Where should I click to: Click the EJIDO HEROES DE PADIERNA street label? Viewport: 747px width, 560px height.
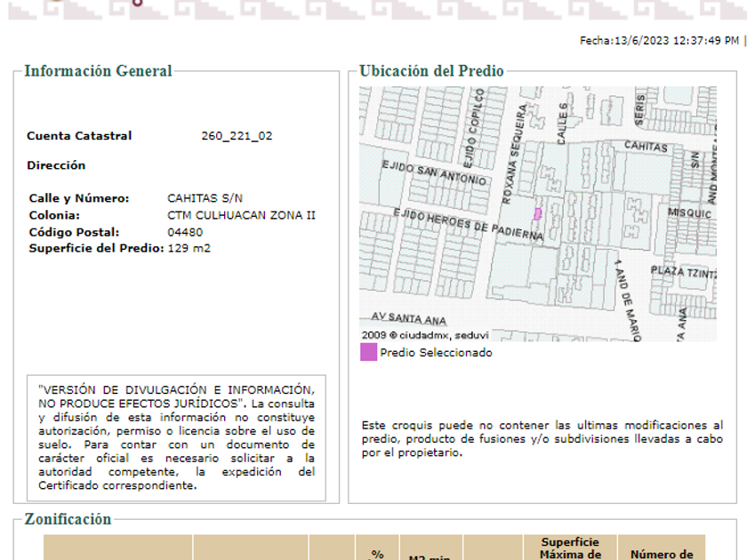coord(470,224)
